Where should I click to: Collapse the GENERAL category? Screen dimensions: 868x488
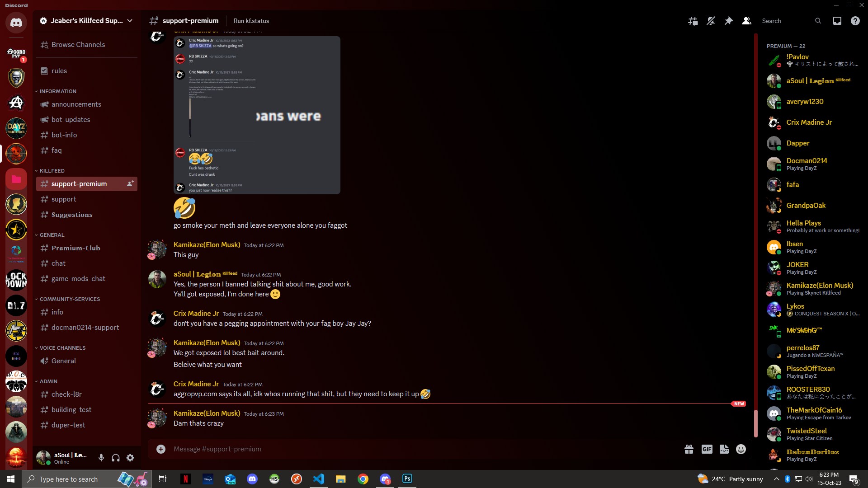(50, 235)
